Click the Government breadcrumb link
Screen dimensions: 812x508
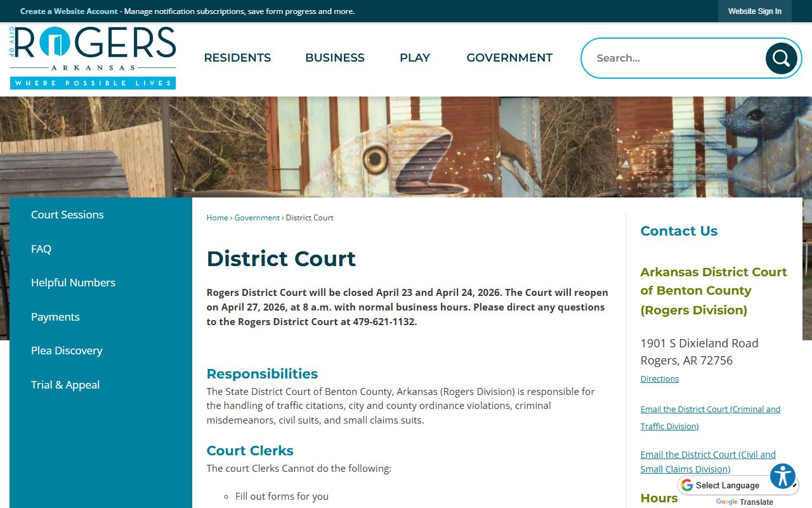click(257, 217)
